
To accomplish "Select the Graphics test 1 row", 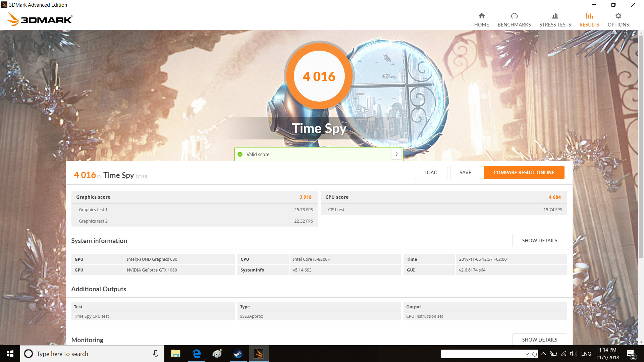I will click(x=195, y=209).
